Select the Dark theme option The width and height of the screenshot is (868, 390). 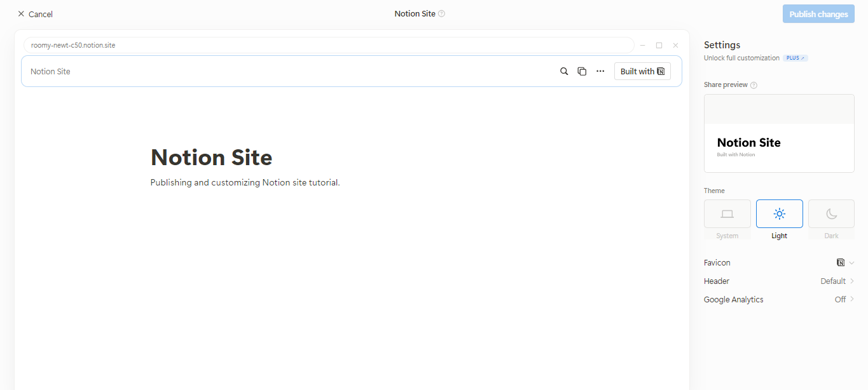click(832, 214)
